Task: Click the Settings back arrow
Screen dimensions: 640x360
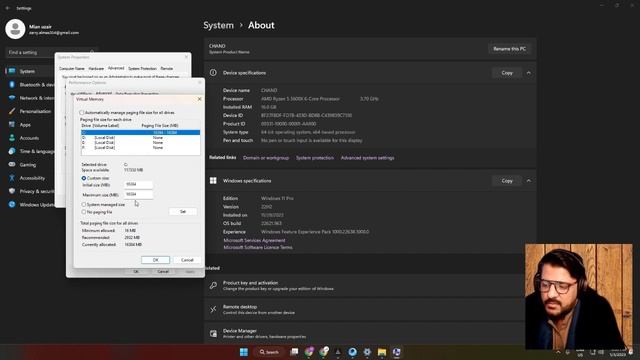Action: coord(8,8)
